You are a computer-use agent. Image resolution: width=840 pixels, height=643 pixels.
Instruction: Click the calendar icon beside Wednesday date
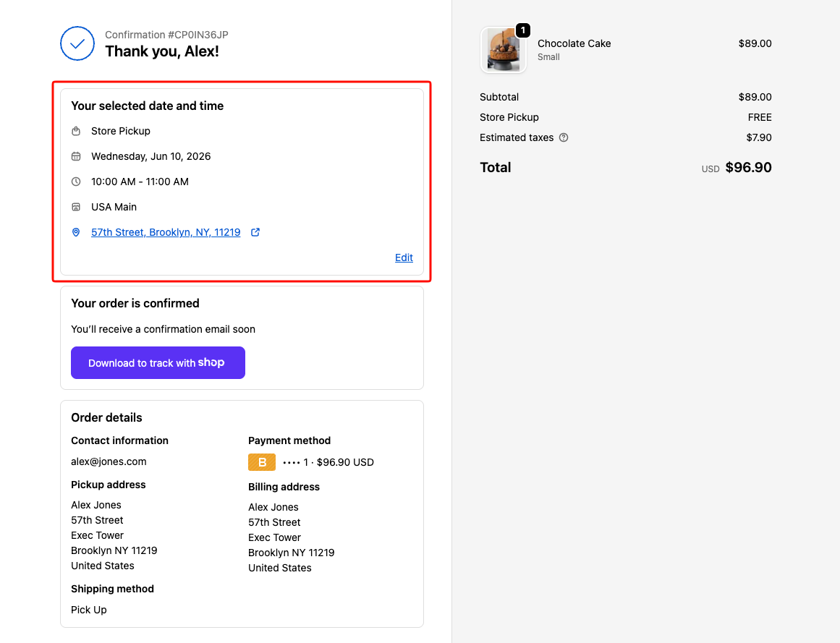(x=76, y=156)
